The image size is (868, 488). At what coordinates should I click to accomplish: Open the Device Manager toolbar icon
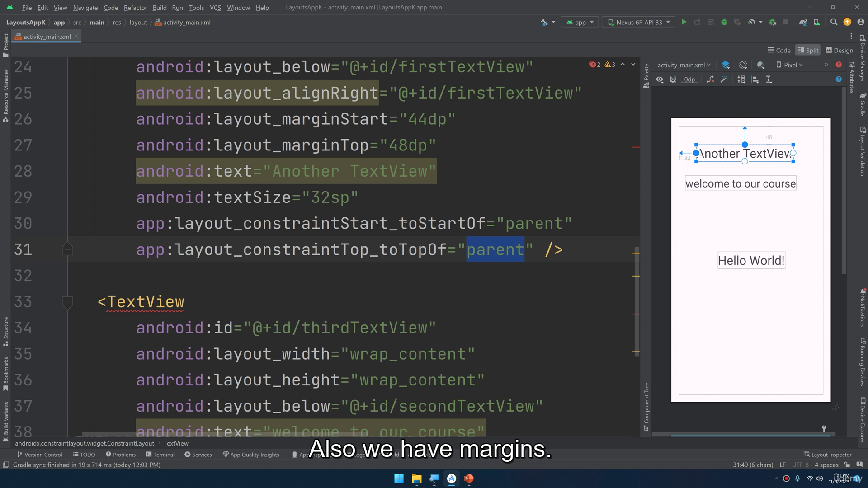(817, 22)
